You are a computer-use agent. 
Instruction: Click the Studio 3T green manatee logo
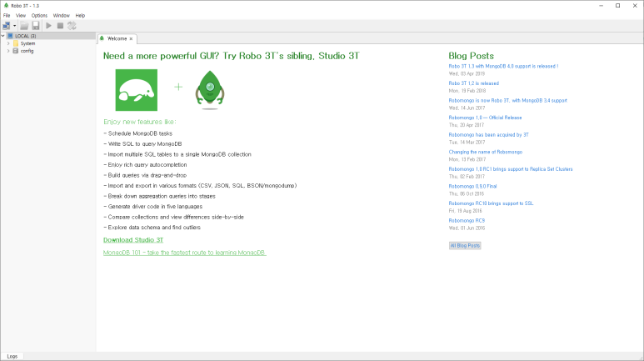pyautogui.click(x=137, y=90)
